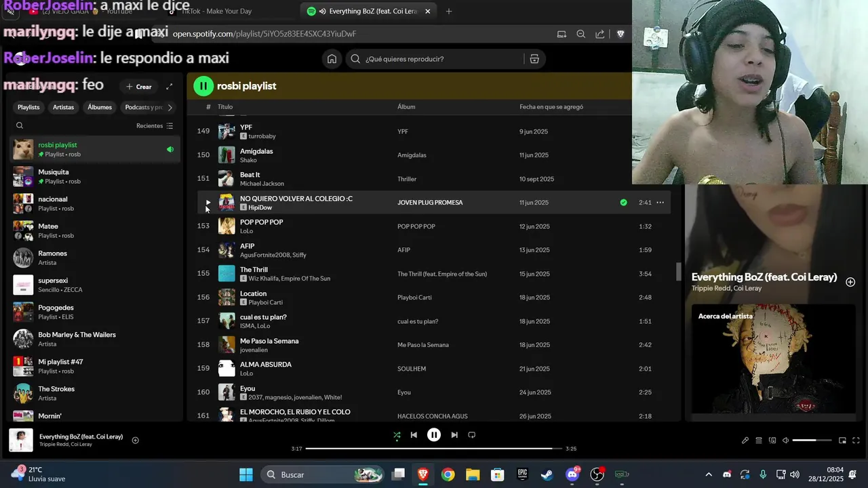The width and height of the screenshot is (868, 488).
Task: Mute Spotify volume speaker icon
Action: click(785, 441)
